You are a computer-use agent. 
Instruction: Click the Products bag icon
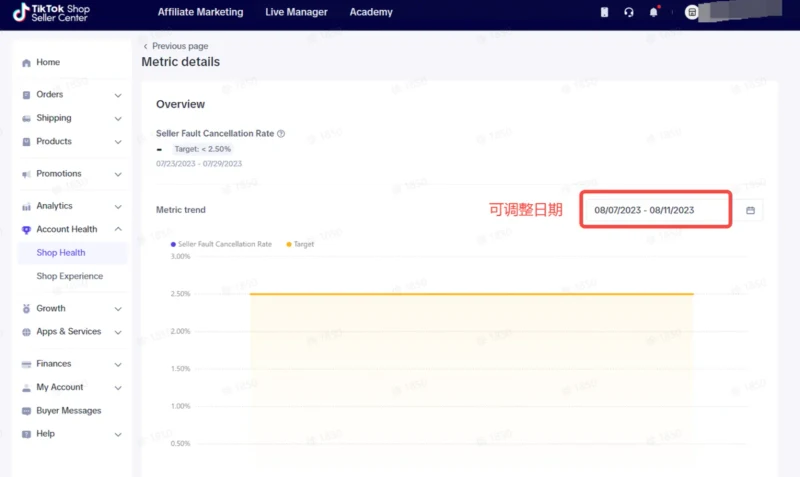[27, 142]
